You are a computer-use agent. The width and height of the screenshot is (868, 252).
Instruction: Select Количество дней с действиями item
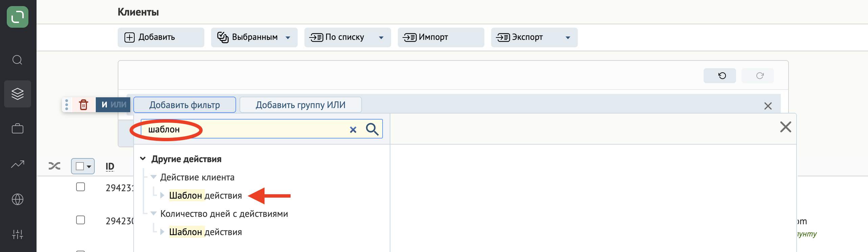pyautogui.click(x=224, y=213)
